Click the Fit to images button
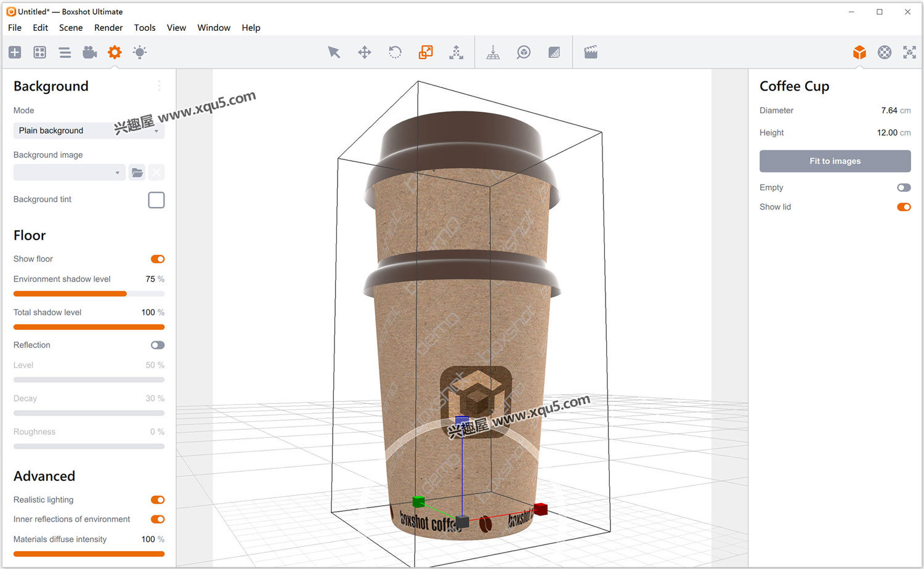 [x=835, y=161]
